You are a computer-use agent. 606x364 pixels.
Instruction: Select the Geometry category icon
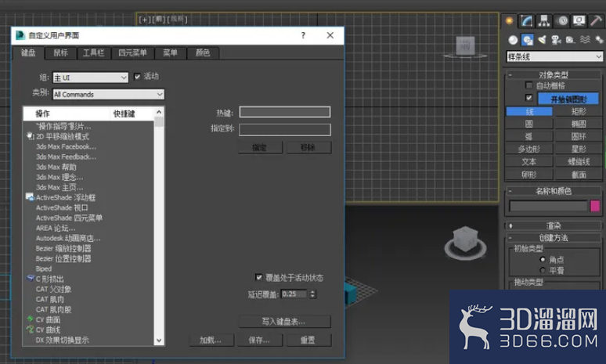tap(513, 40)
